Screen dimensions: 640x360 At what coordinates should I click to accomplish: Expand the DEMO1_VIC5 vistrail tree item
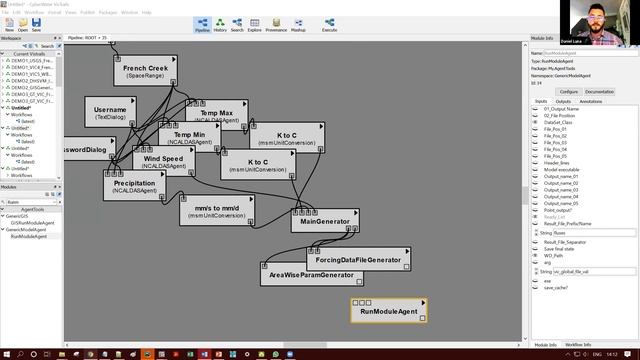(3, 74)
